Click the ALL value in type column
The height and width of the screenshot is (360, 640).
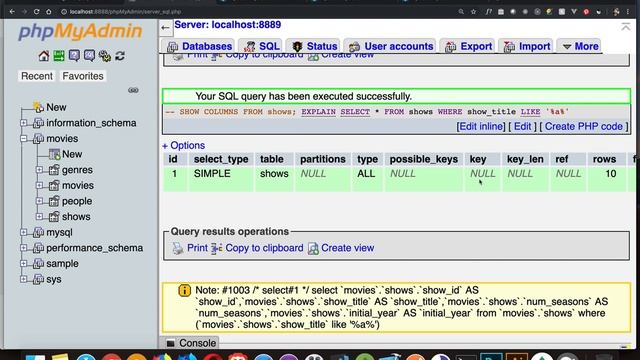(x=366, y=174)
